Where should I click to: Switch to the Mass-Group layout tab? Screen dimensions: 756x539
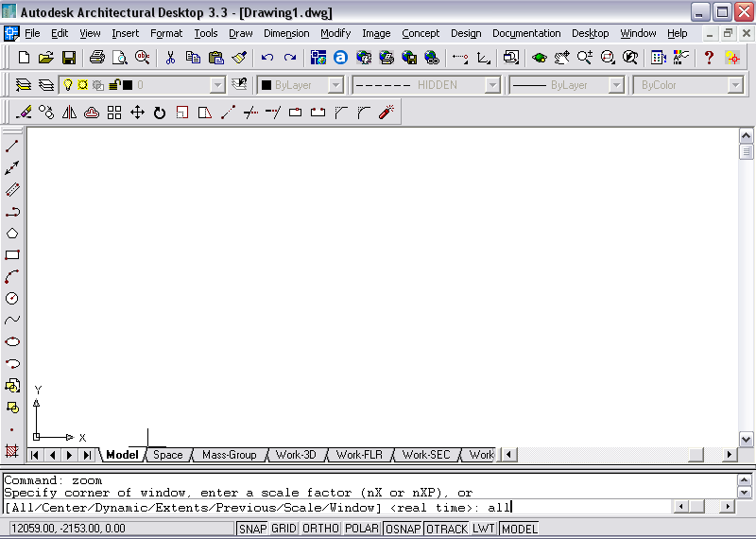click(x=229, y=455)
